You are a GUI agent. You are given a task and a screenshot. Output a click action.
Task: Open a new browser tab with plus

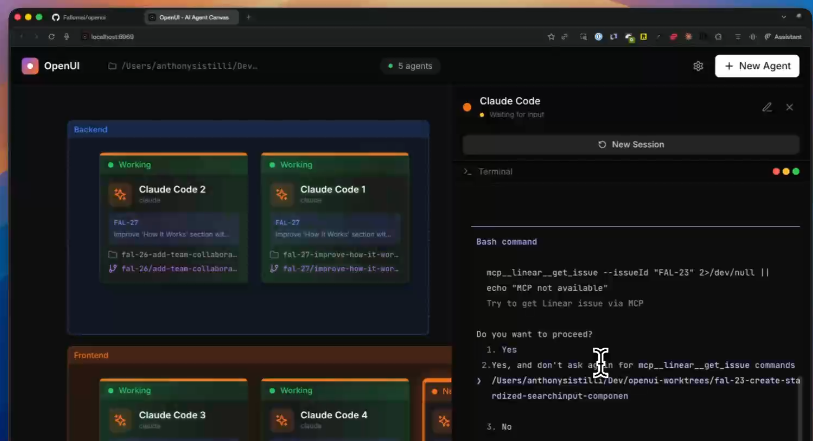(x=249, y=17)
